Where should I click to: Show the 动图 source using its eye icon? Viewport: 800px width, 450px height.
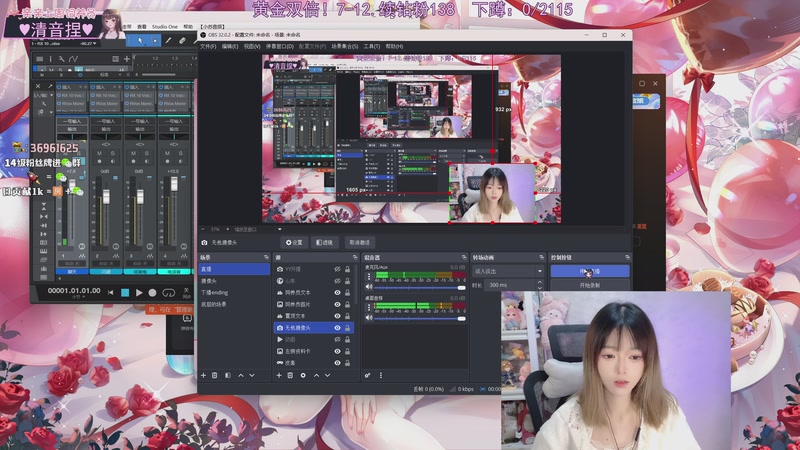point(337,339)
